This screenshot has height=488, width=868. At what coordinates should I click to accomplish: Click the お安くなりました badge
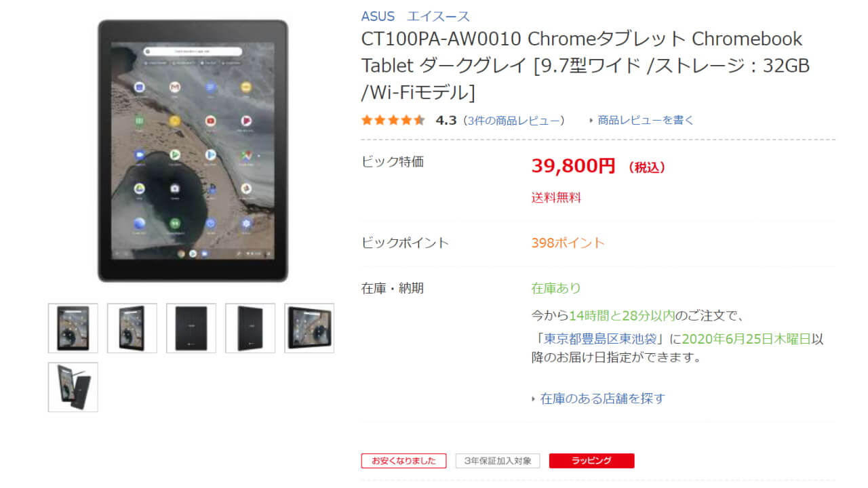point(403,461)
